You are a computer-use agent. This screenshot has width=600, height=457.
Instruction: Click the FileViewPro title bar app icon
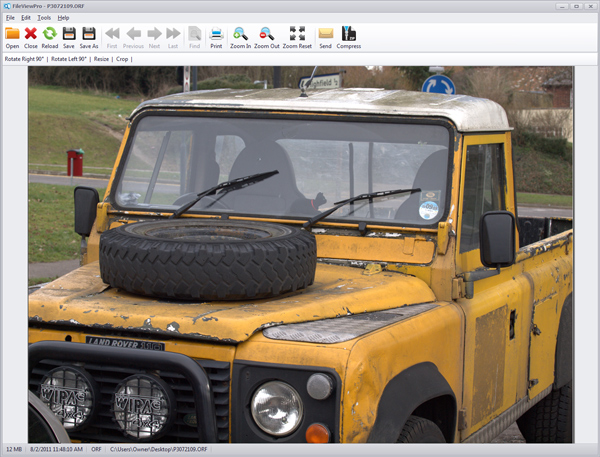7,6
